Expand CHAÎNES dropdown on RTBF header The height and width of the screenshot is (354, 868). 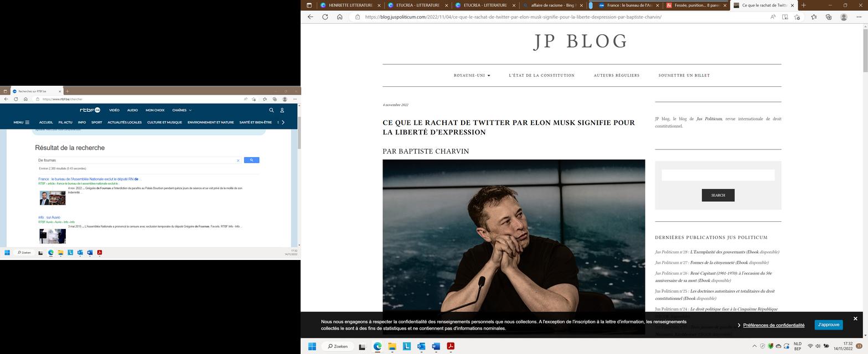(182, 110)
